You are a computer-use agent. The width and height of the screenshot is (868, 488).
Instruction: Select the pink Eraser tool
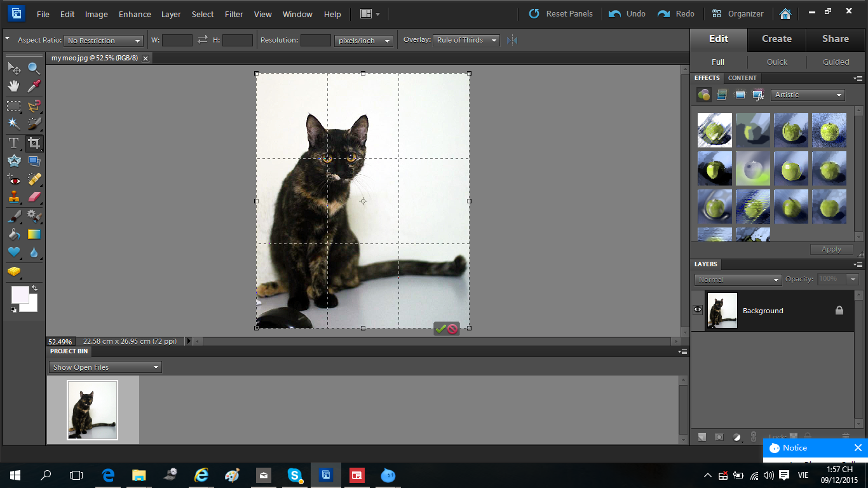pyautogui.click(x=34, y=198)
